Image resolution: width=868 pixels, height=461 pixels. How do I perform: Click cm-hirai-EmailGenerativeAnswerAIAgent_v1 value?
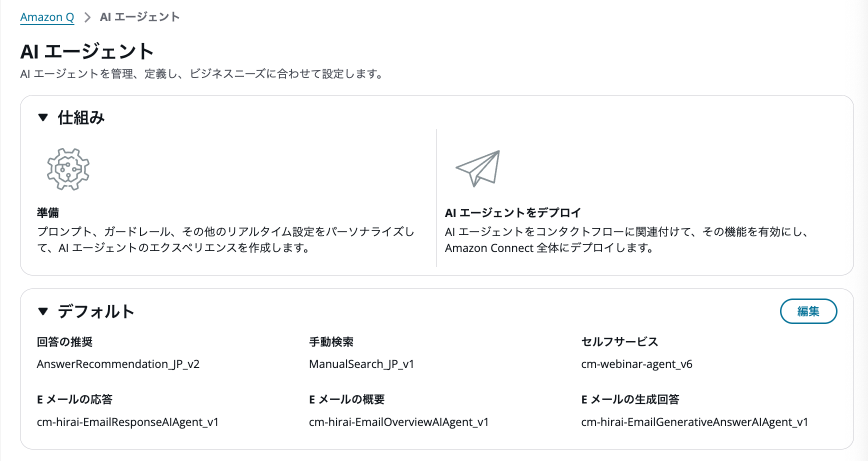click(694, 422)
